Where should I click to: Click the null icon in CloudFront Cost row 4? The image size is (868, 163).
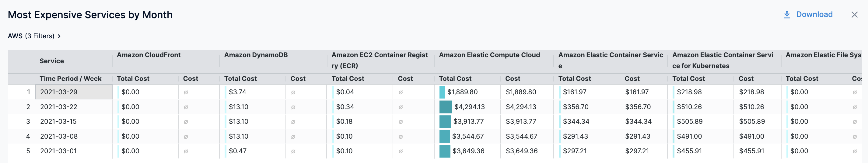pyautogui.click(x=186, y=137)
